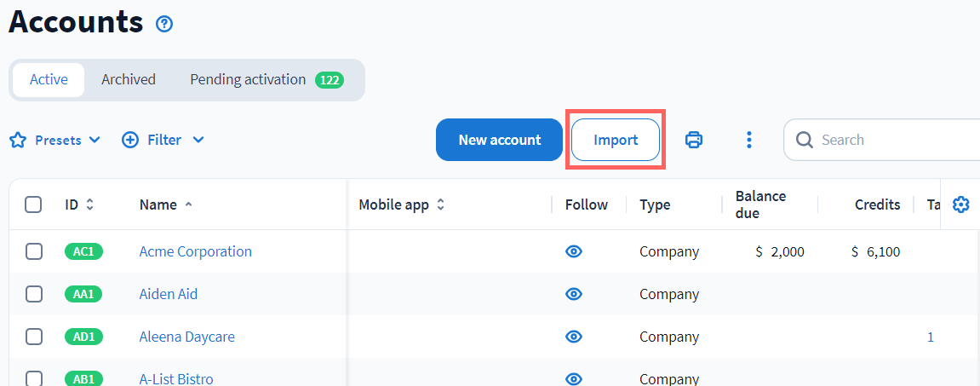
Task: Toggle follow eye for Acme Corporation
Action: point(574,251)
